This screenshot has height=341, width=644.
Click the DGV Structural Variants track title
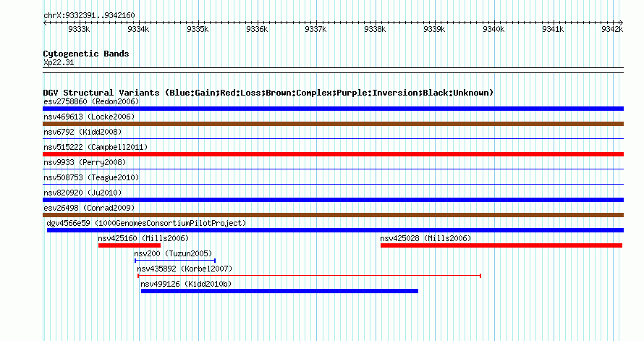268,93
